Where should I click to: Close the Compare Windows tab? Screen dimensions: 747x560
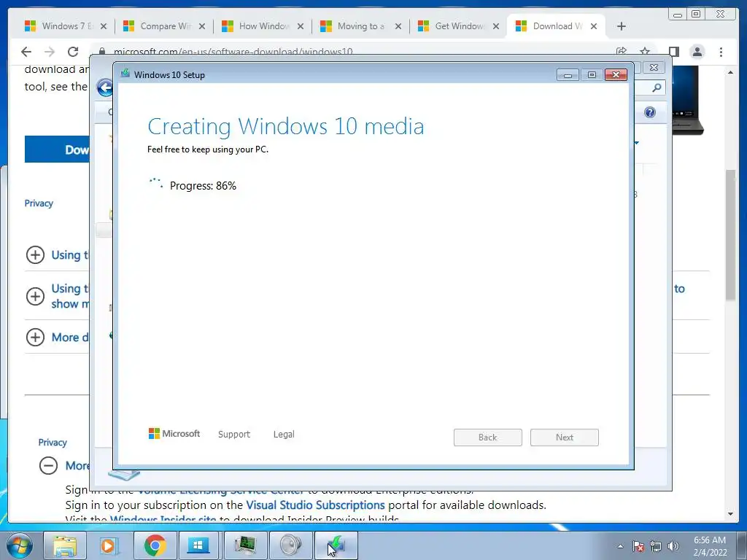(202, 26)
